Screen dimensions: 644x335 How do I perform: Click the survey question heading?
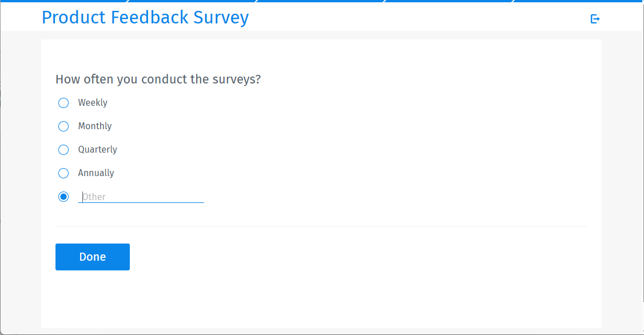click(158, 79)
